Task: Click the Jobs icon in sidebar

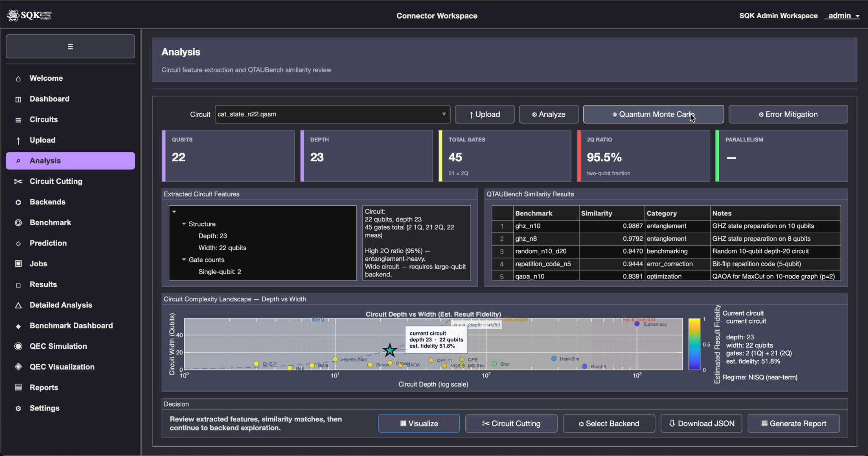Action: pos(18,264)
